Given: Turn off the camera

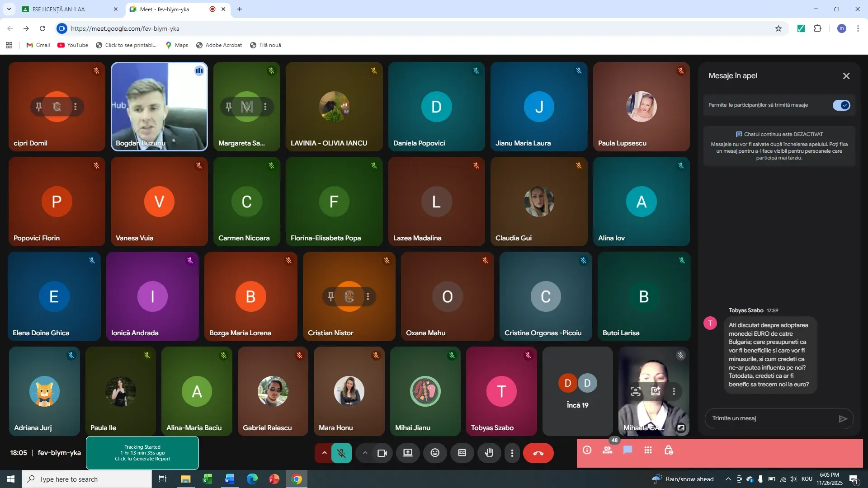Looking at the screenshot, I should coord(382,453).
